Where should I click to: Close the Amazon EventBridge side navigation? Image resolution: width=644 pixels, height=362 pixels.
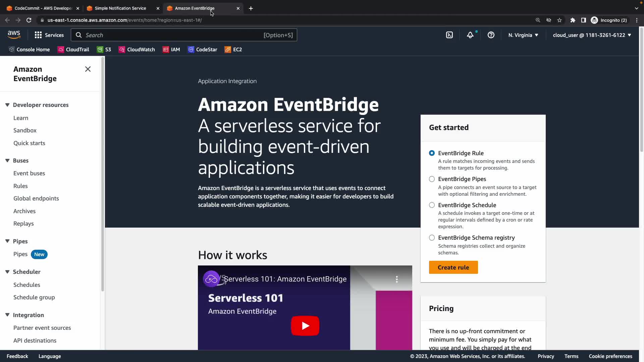(x=88, y=69)
